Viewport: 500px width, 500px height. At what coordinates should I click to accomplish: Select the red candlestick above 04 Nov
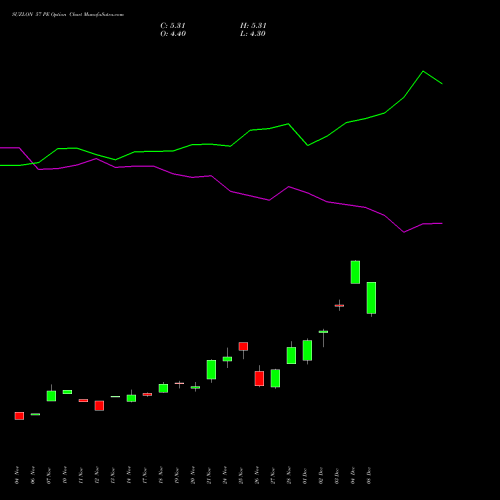point(19,416)
